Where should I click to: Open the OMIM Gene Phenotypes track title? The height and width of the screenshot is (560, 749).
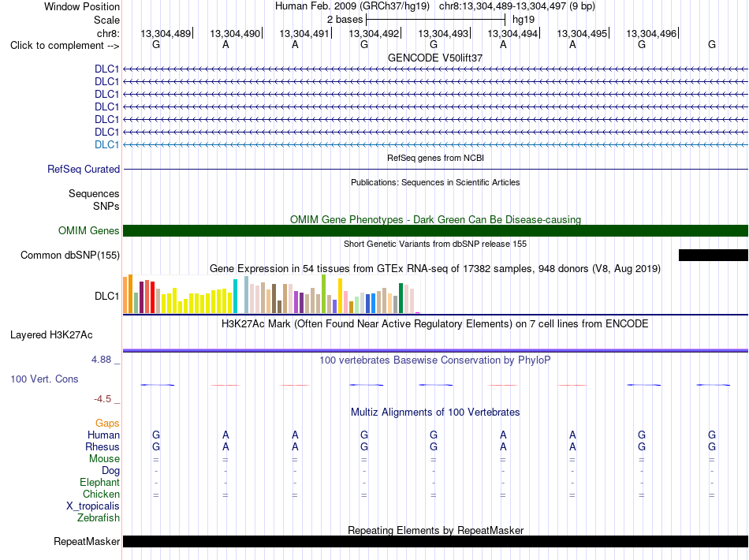(x=435, y=220)
